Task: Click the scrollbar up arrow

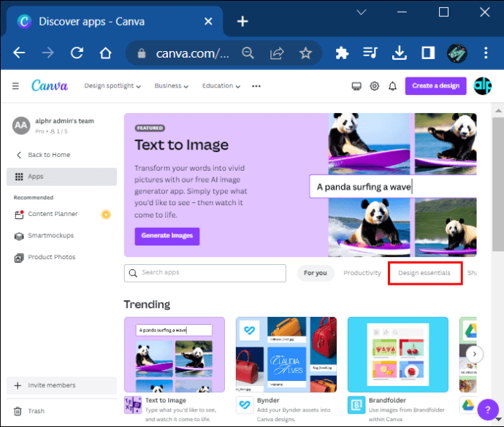Action: 498,110
